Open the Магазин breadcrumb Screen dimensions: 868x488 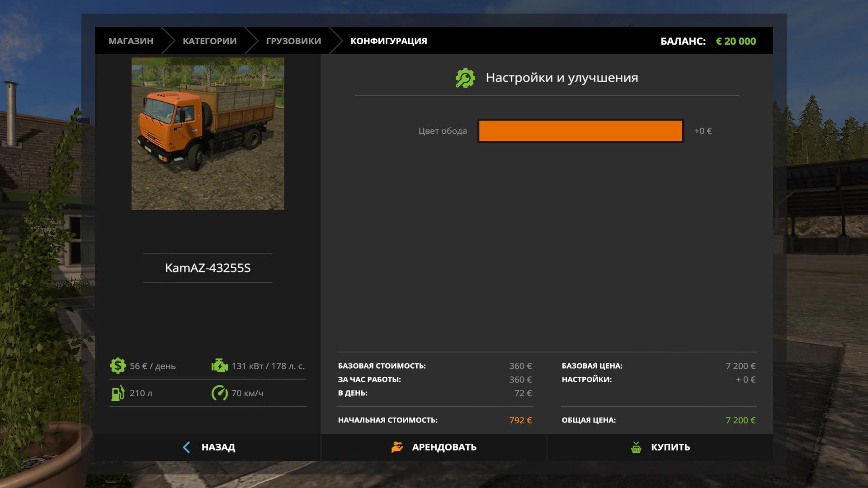point(131,41)
